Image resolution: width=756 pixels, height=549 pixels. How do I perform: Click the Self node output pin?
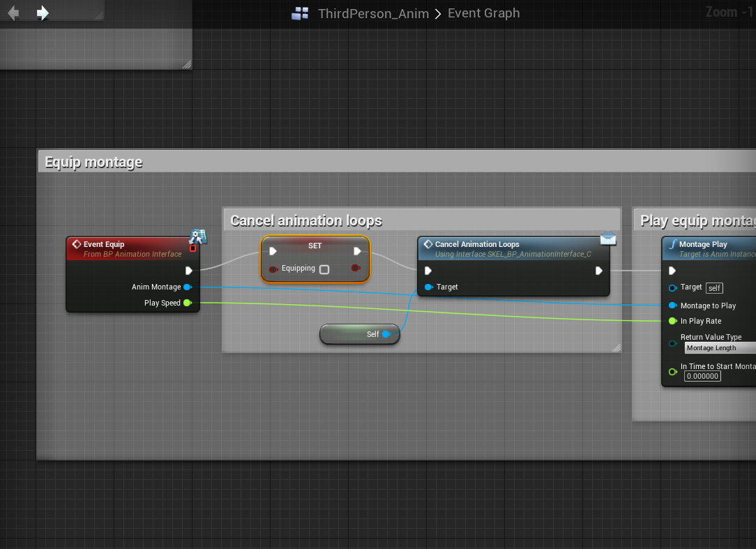386,334
